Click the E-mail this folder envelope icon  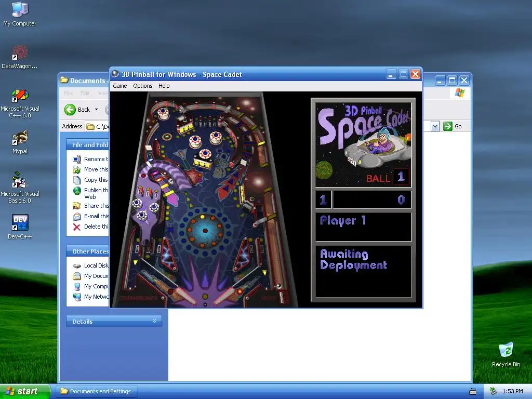(77, 217)
